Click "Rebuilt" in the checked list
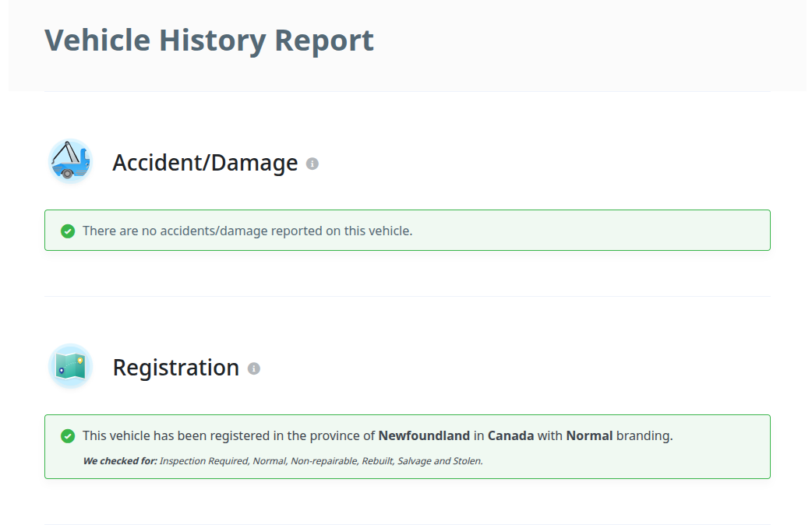The height and width of the screenshot is (525, 812). pyautogui.click(x=377, y=461)
